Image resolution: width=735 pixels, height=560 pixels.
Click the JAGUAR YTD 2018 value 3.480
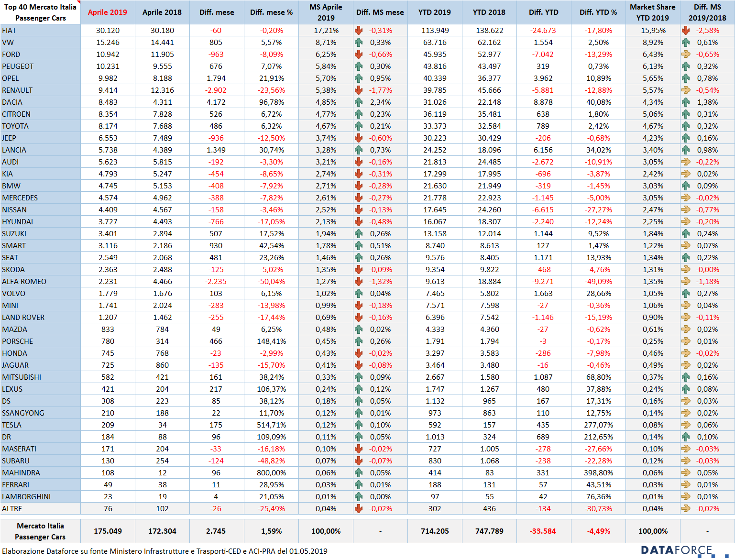489,365
